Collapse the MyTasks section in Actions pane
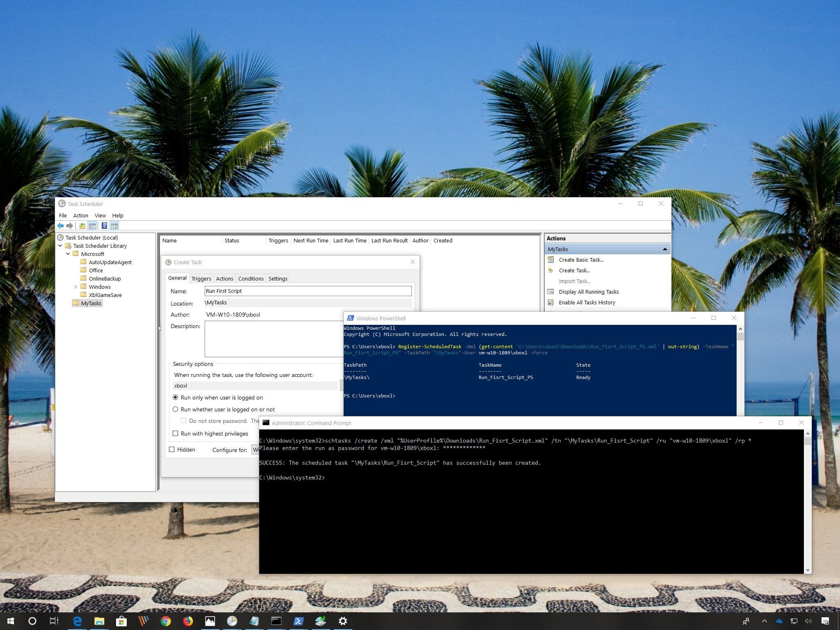Screen dimensions: 840x630 tap(665, 249)
